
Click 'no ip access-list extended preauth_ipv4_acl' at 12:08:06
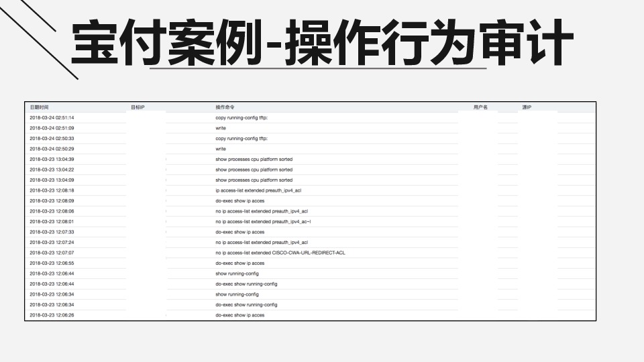(x=262, y=211)
